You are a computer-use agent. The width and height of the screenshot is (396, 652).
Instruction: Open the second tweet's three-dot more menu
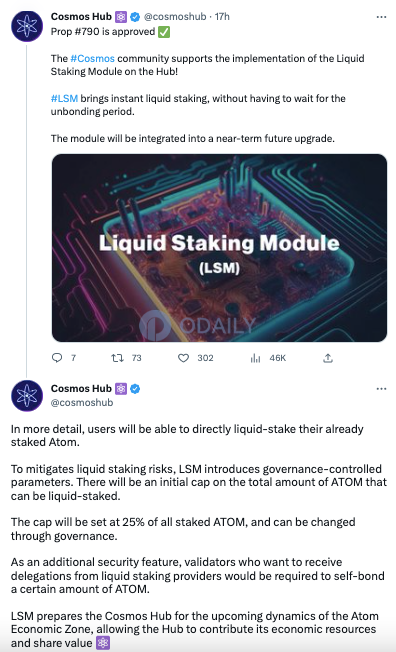point(381,389)
